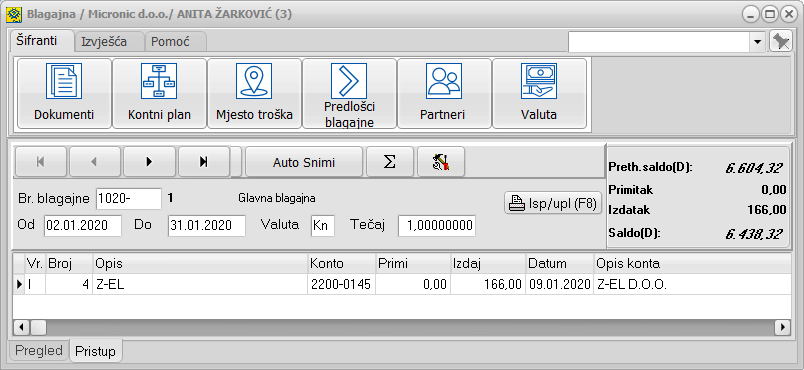Image resolution: width=804 pixels, height=370 pixels.
Task: Click into the top-right combo box field
Action: click(659, 42)
